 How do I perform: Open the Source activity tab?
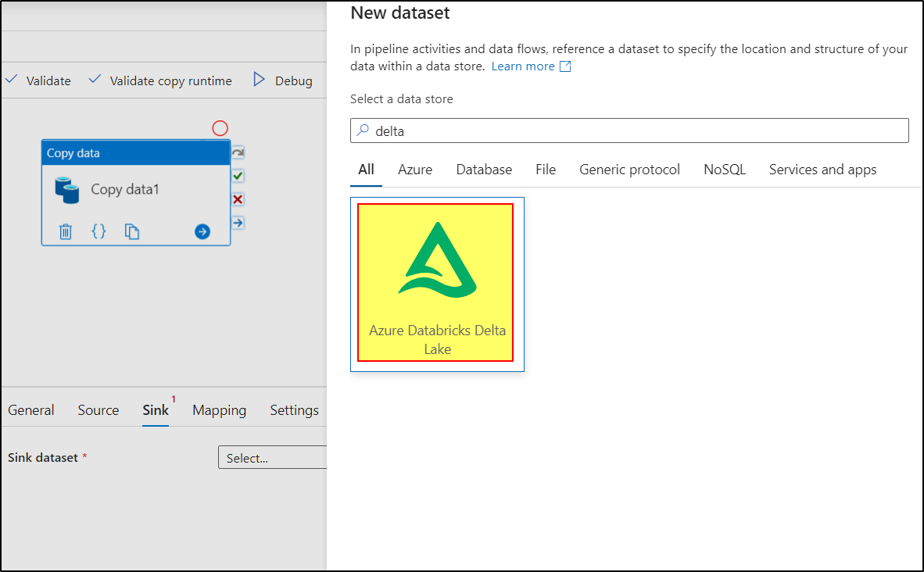98,410
